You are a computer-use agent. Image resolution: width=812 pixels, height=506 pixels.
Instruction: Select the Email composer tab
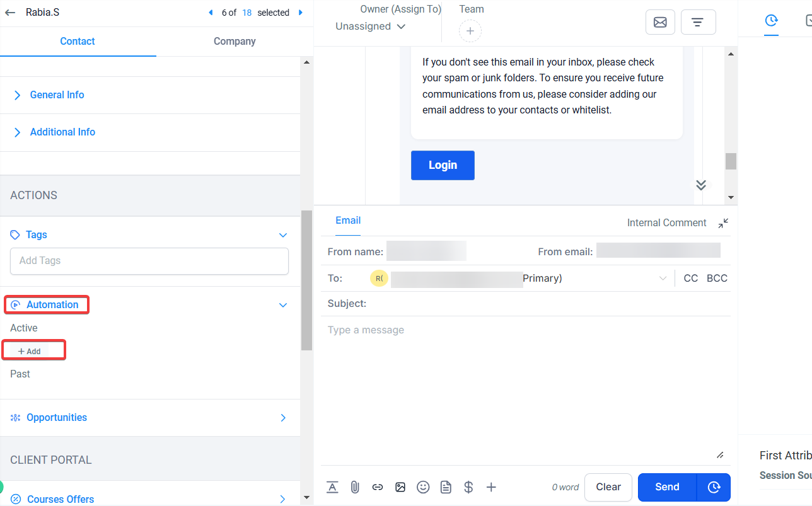348,221
